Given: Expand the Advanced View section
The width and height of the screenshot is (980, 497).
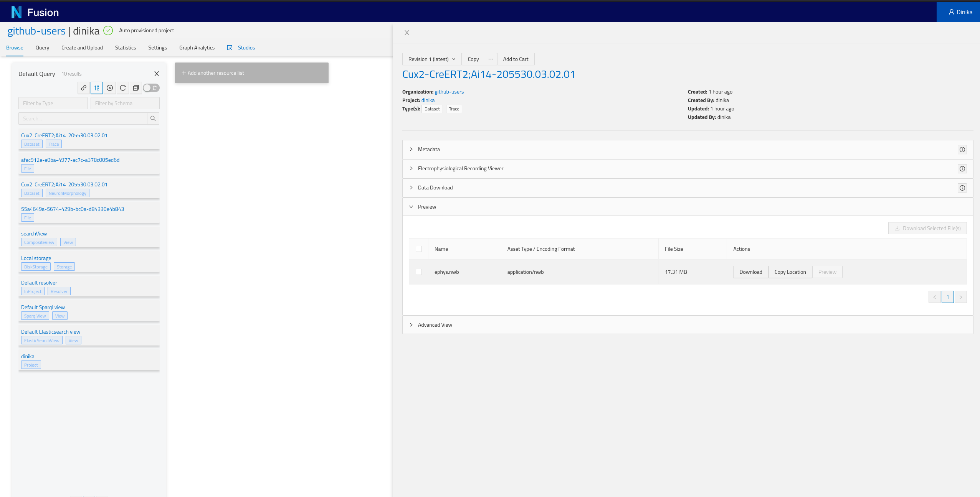Looking at the screenshot, I should pos(687,325).
